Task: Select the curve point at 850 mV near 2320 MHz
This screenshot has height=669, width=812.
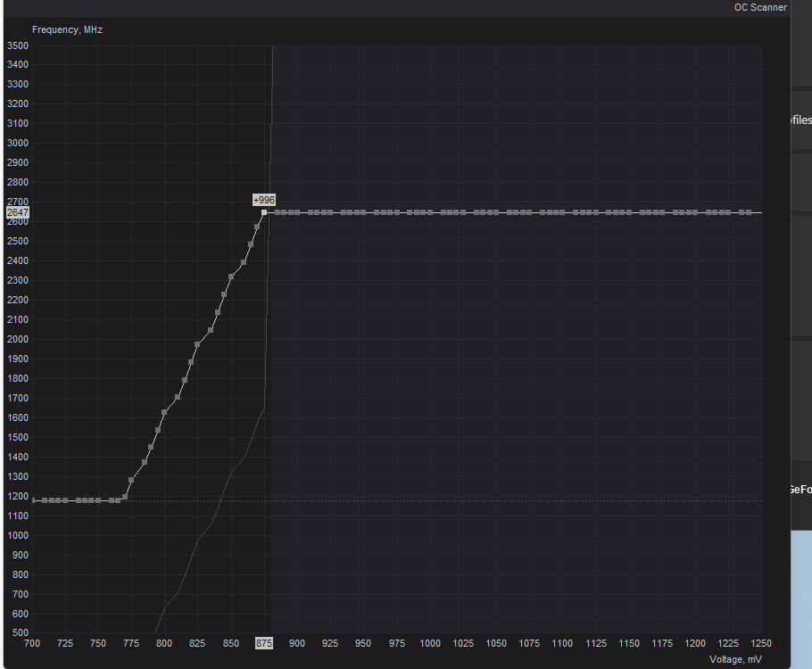Action: pyautogui.click(x=230, y=277)
